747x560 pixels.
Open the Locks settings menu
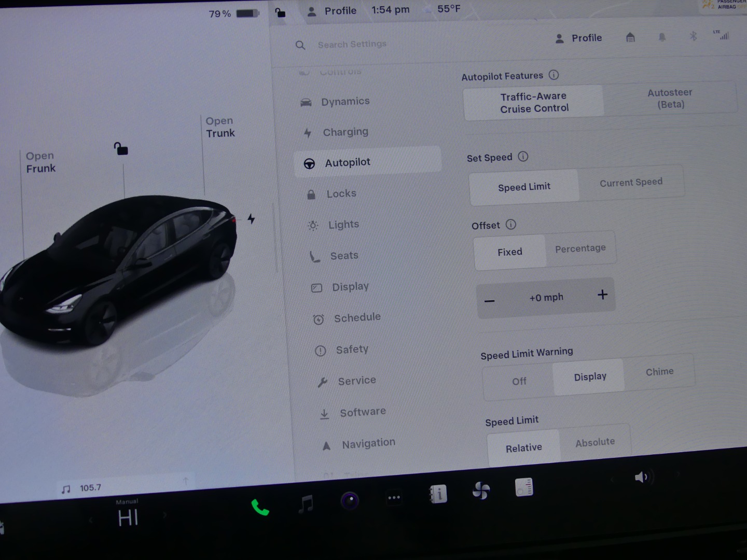pos(341,194)
